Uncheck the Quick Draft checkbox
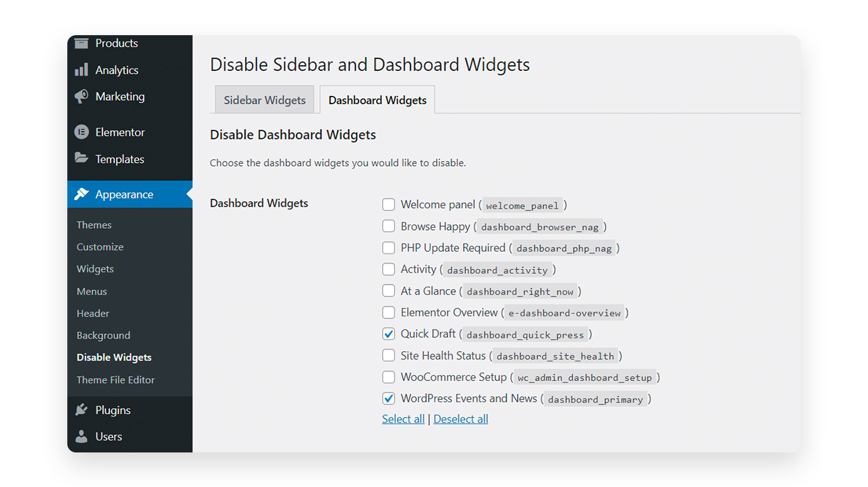Screen dimensions: 868x487 (388, 334)
